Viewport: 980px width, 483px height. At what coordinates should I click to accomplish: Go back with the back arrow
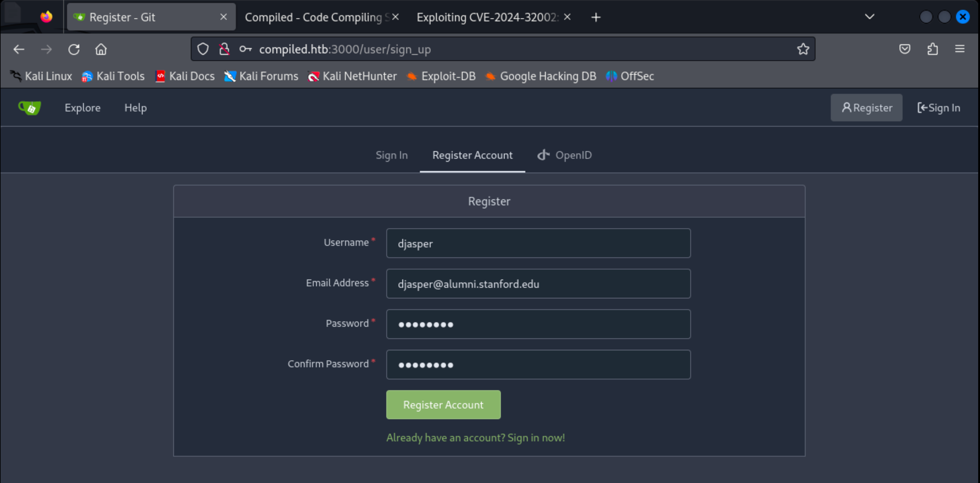point(19,50)
